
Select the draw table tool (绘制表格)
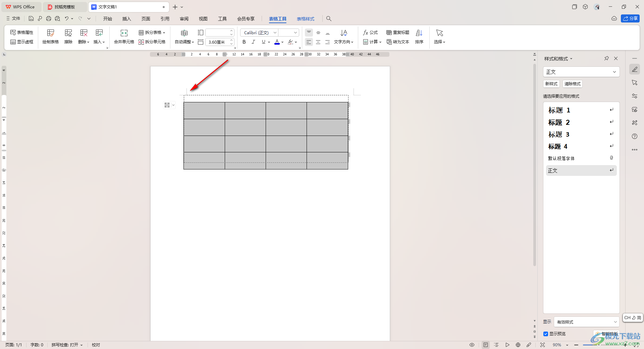tap(51, 37)
